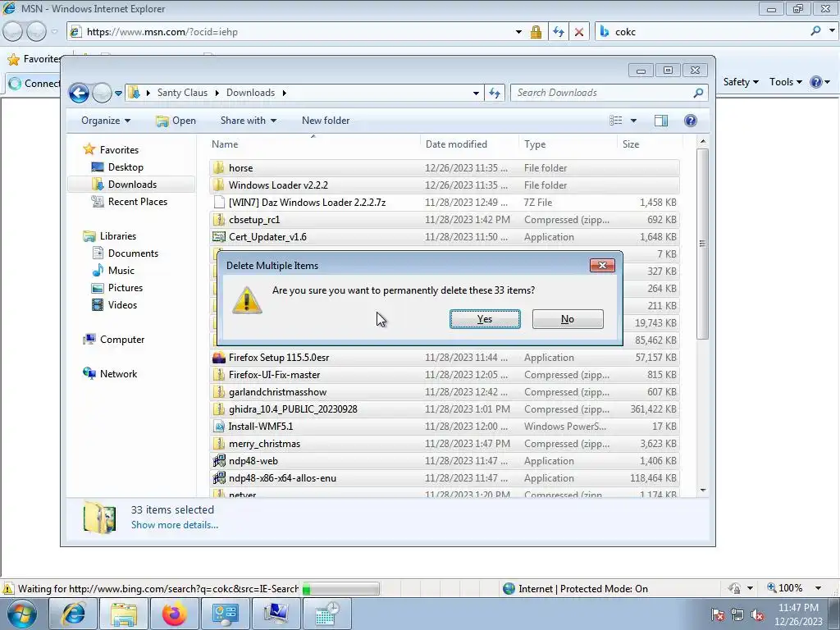The image size is (840, 630).
Task: Select the Install-WMF5.1 script
Action: pyautogui.click(x=445, y=427)
